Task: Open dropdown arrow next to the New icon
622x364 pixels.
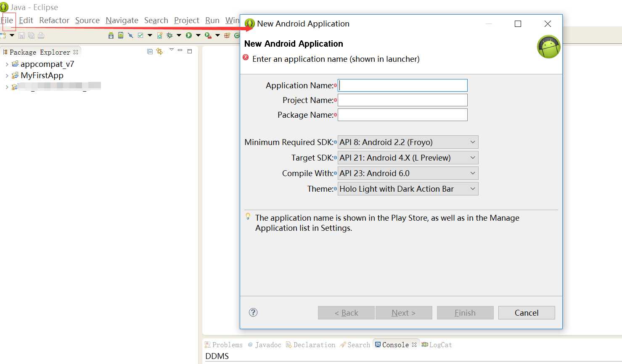Action: (12, 36)
